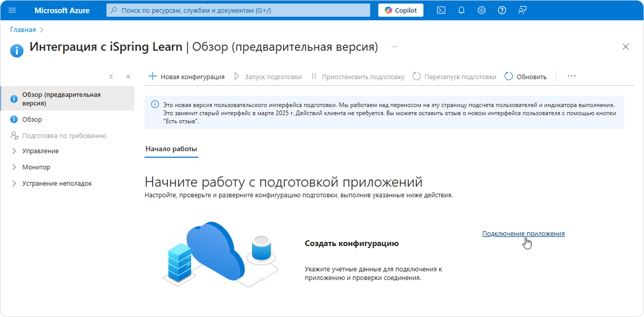Click Приостановить подготовку pause button

(357, 77)
